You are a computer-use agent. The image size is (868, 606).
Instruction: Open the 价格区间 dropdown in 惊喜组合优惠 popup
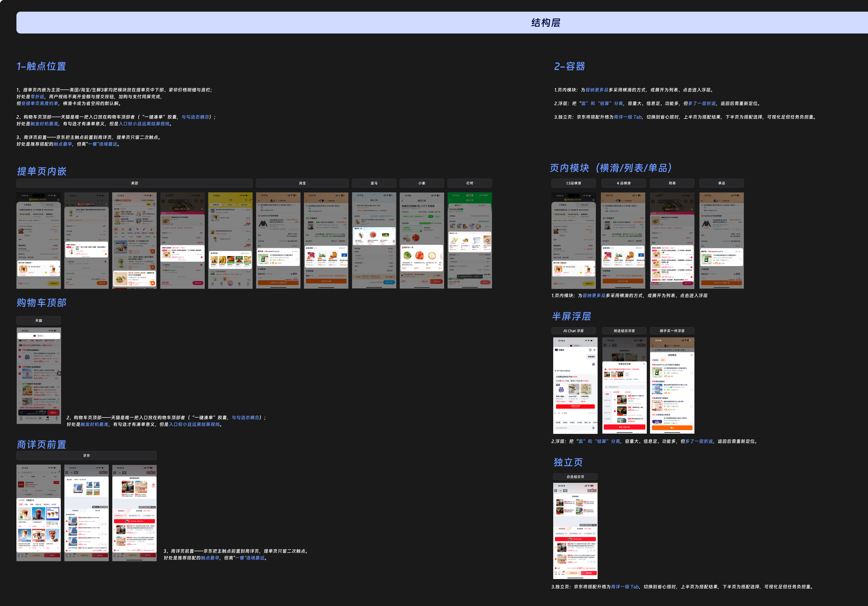tap(629, 392)
